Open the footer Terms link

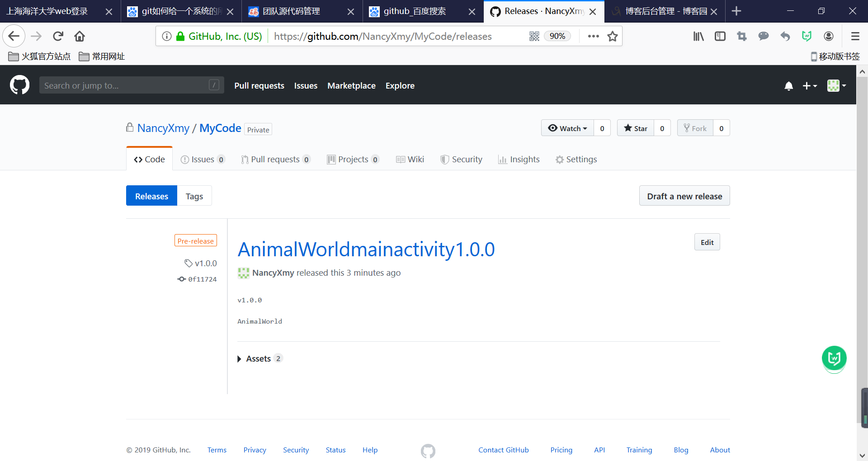pos(217,450)
